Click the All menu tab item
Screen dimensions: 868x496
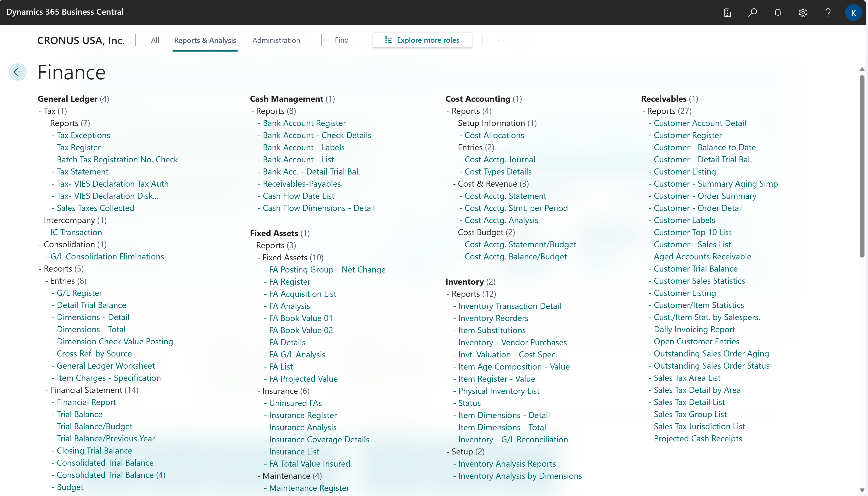(155, 40)
